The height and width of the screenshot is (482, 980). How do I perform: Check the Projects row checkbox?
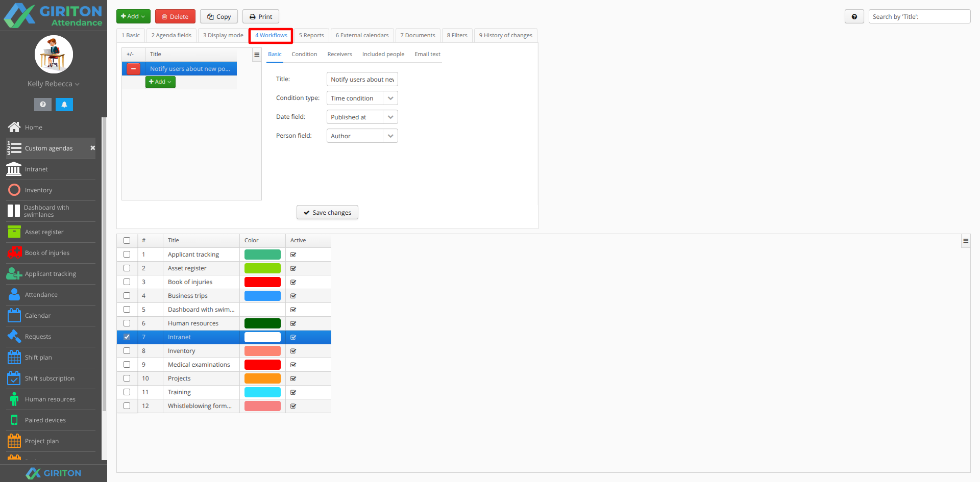point(127,378)
